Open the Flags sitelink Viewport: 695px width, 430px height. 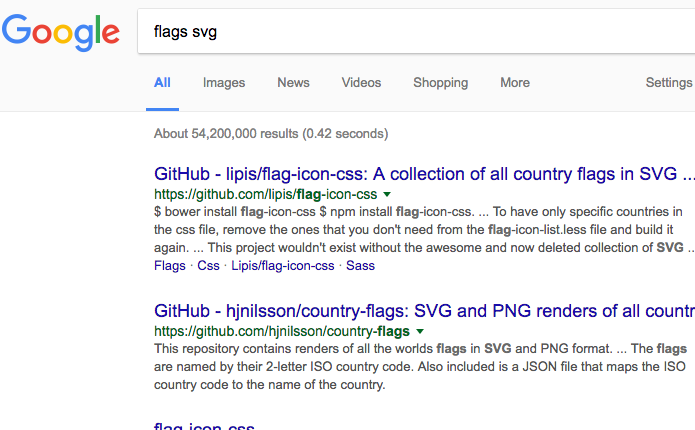point(170,266)
